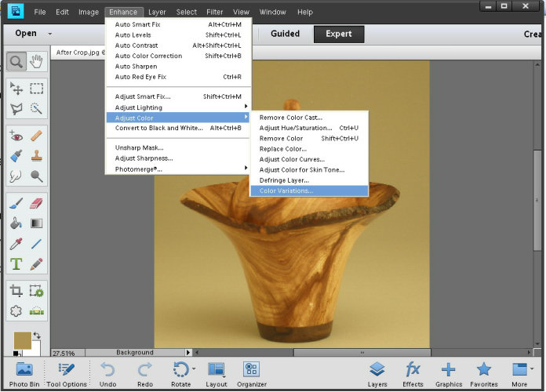Open the Effects panel
Image resolution: width=546 pixels, height=392 pixels.
point(413,372)
